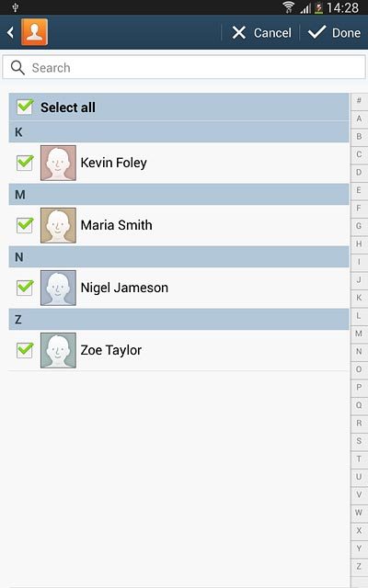Image resolution: width=368 pixels, height=588 pixels.
Task: Cancel the contact selection
Action: 261,33
